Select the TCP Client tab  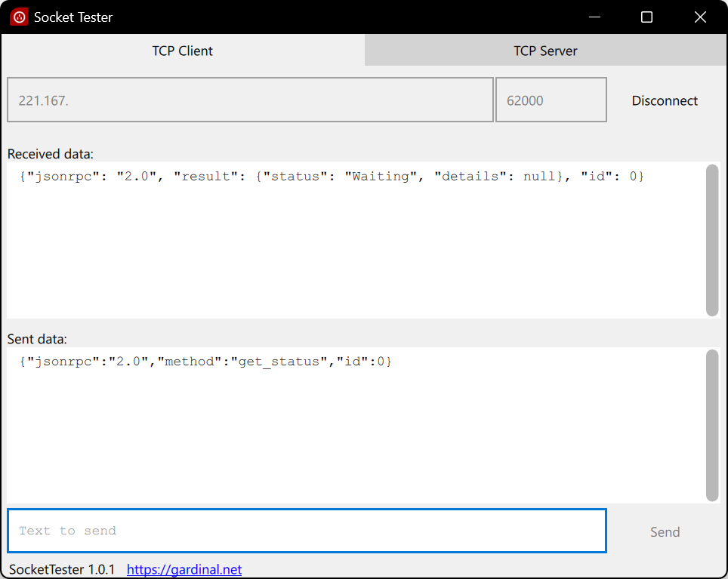pyautogui.click(x=183, y=51)
